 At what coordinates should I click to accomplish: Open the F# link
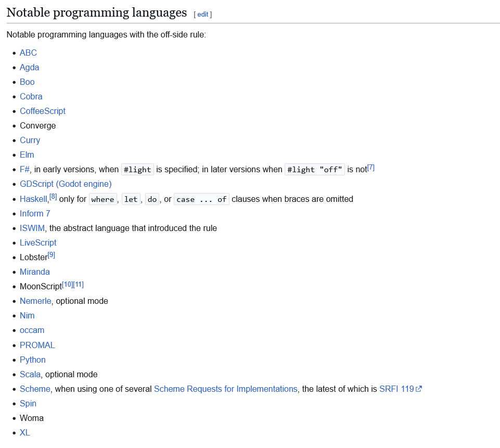[24, 169]
